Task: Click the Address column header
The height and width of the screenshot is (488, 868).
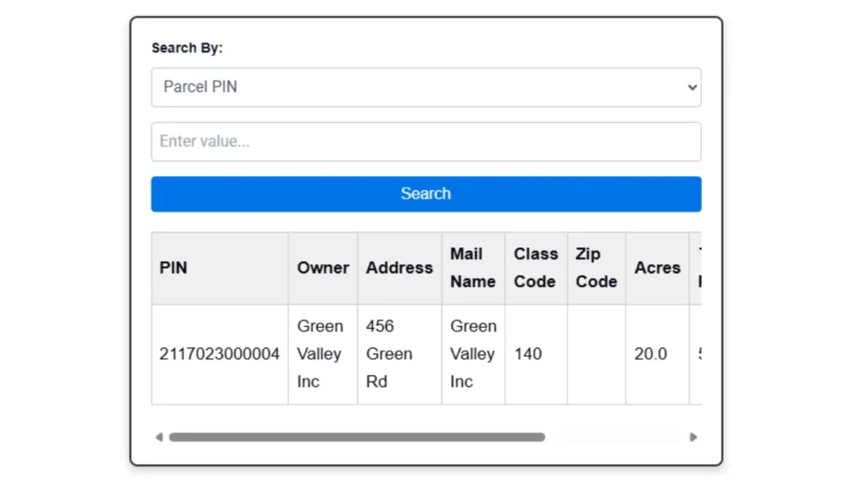Action: [x=399, y=268]
